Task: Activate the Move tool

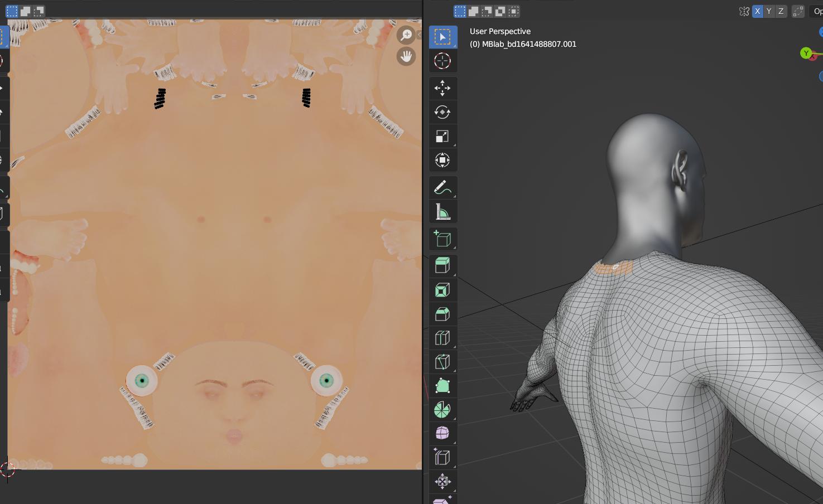Action: click(x=442, y=88)
